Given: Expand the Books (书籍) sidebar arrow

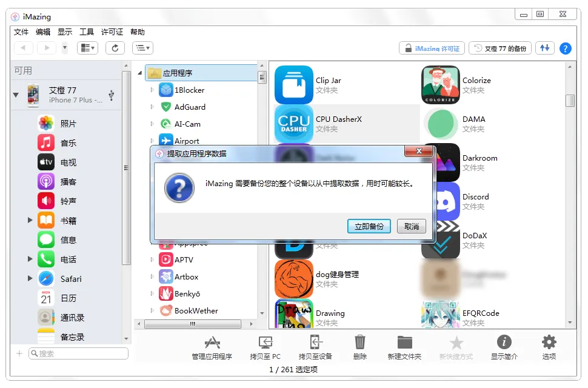Looking at the screenshot, I should coord(30,220).
